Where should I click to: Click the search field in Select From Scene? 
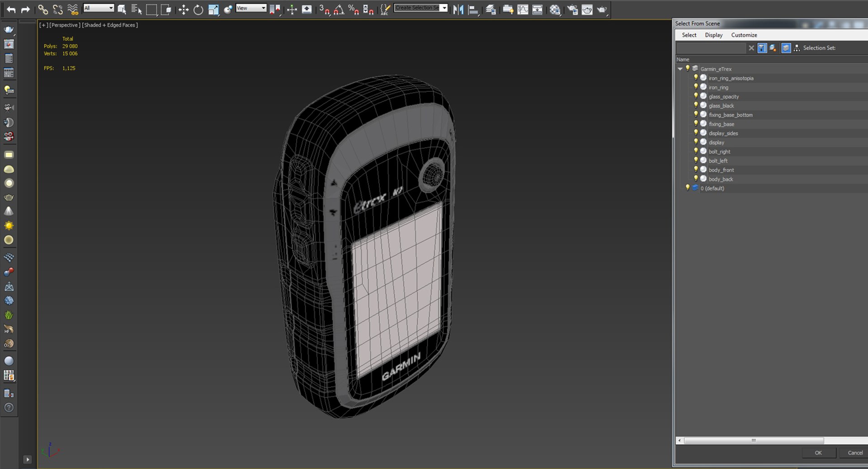click(x=711, y=48)
